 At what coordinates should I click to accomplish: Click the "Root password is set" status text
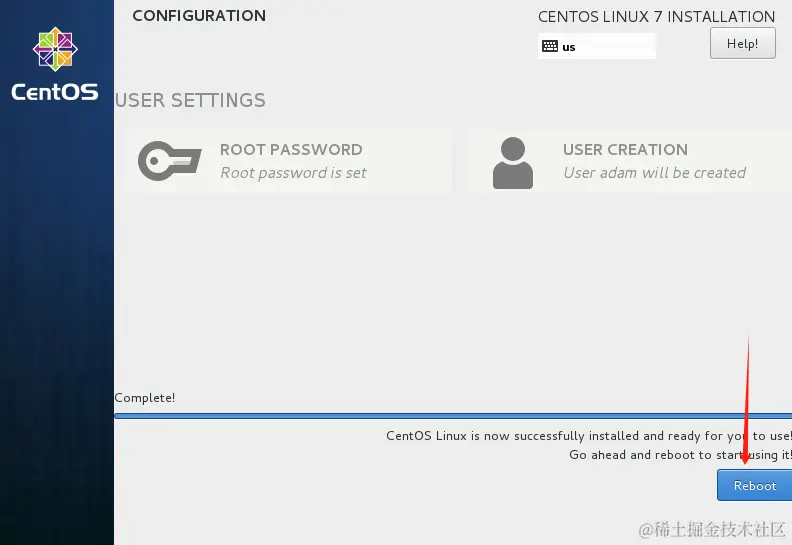(x=293, y=173)
